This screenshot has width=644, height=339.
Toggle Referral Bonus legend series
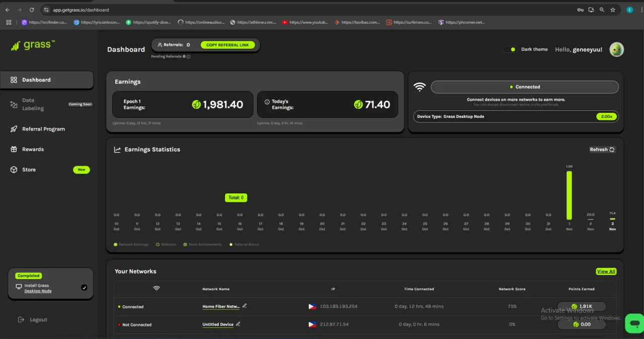pos(245,244)
